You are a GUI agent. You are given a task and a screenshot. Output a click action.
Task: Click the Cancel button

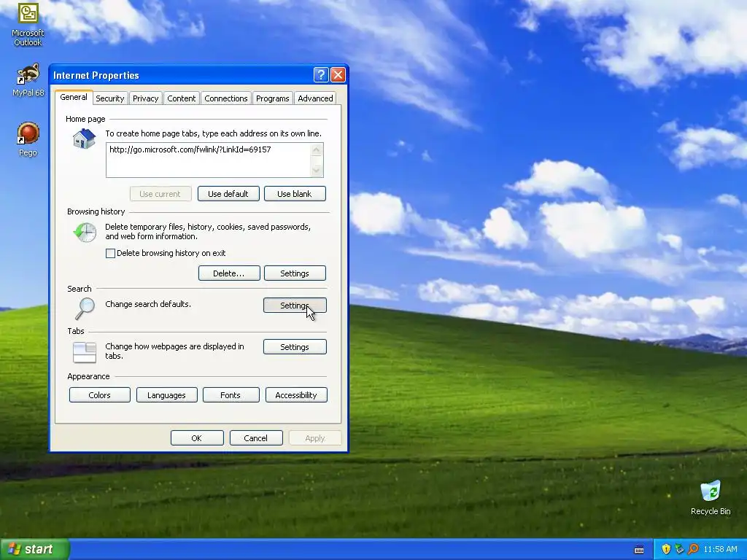[256, 438]
